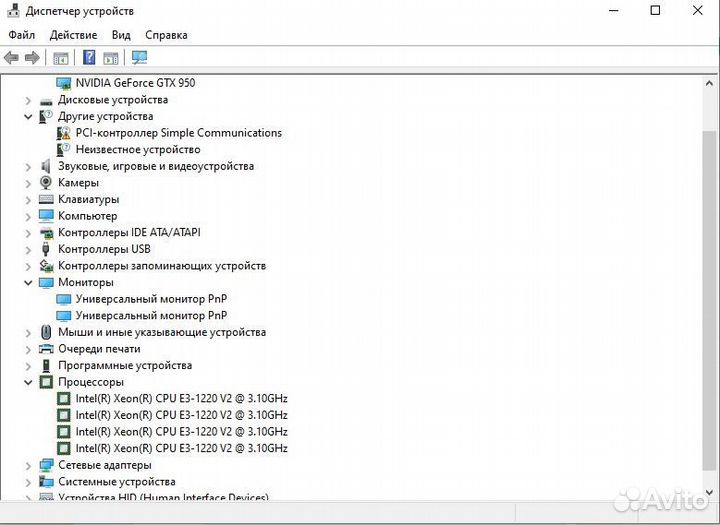
Task: Click the Processors category chip icon
Action: click(46, 382)
